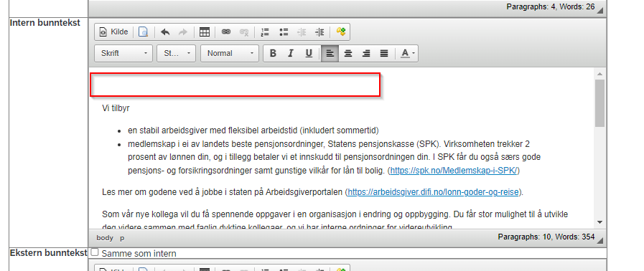Click the editor scrollbar thumb
Viewport: 644px width, 271px height.
599,103
